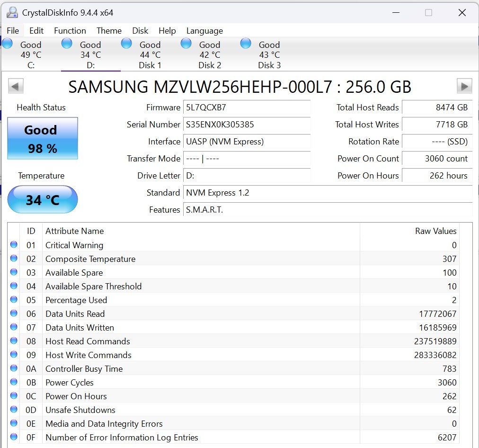Open the Disk menu
This screenshot has height=448, width=479.
[140, 31]
